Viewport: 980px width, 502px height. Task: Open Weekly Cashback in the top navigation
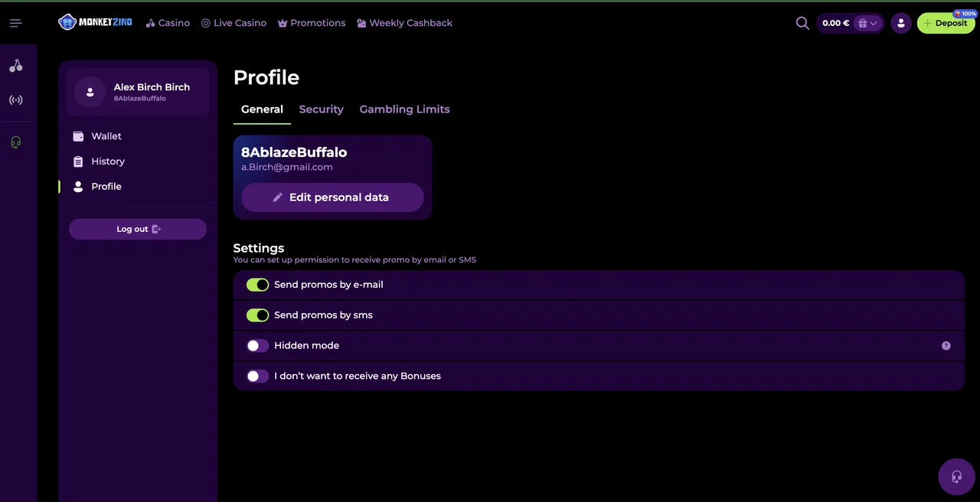[x=404, y=23]
